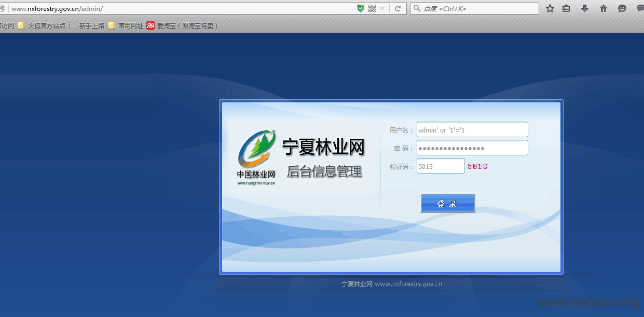Click the 密码 password input field

472,148
